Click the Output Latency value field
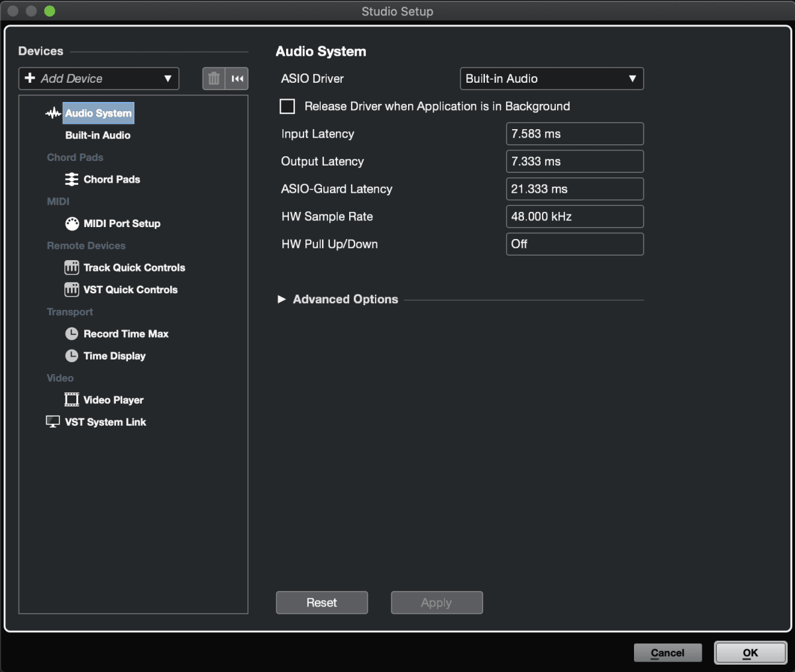Screen dimensions: 795x672 coord(575,162)
